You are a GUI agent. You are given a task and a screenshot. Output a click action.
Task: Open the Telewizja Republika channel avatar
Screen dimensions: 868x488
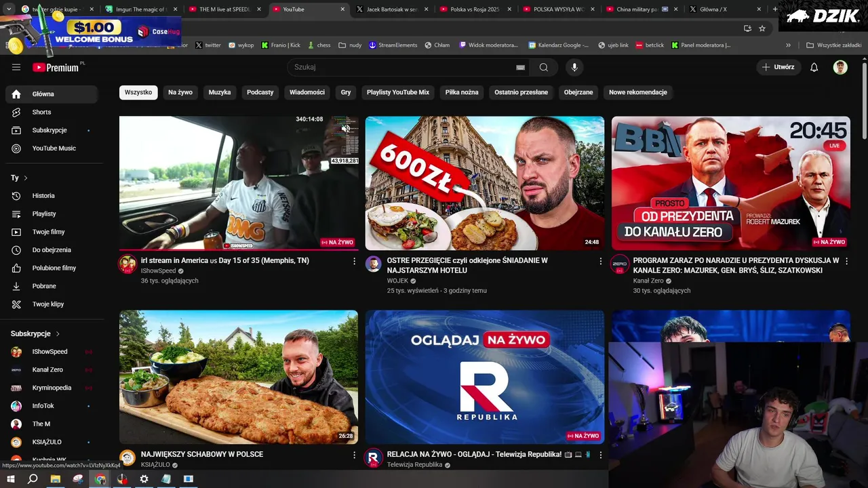pyautogui.click(x=374, y=457)
